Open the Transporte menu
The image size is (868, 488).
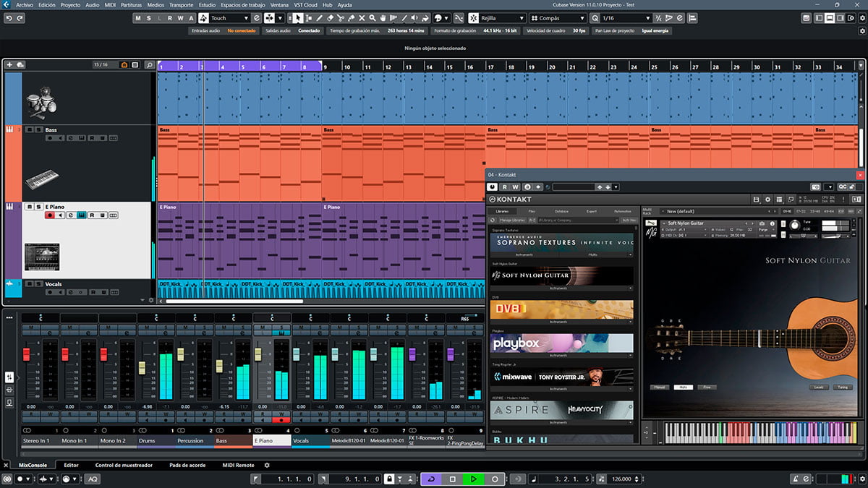tap(181, 4)
